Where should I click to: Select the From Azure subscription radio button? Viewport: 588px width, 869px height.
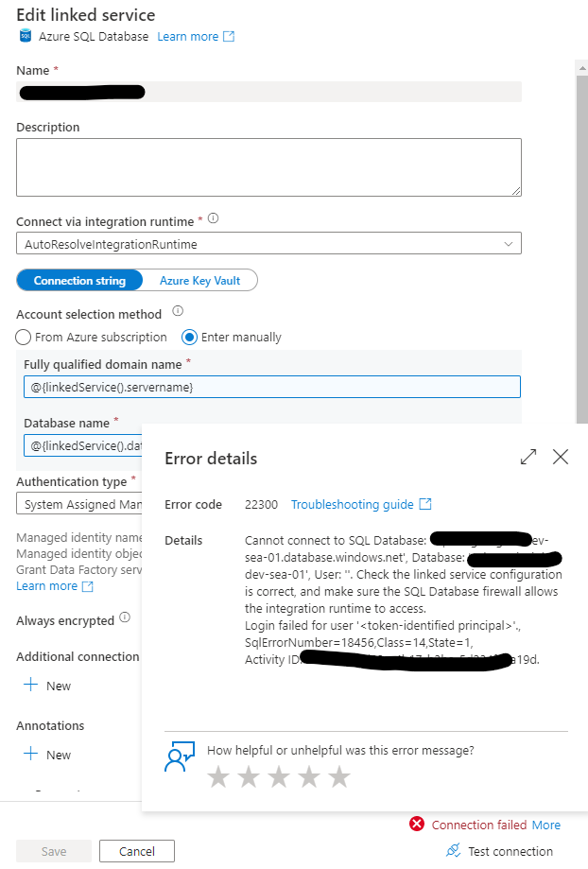tap(24, 337)
